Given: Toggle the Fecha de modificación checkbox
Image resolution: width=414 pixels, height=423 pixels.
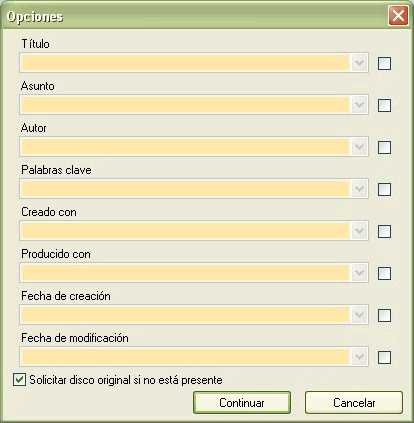Looking at the screenshot, I should coord(384,357).
